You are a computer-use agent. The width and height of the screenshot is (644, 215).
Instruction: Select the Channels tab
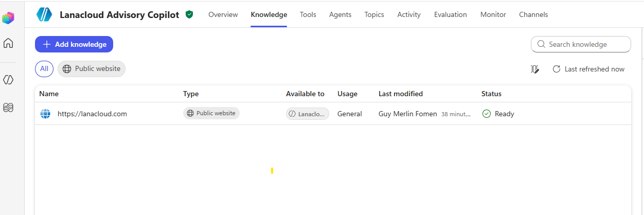(x=533, y=14)
